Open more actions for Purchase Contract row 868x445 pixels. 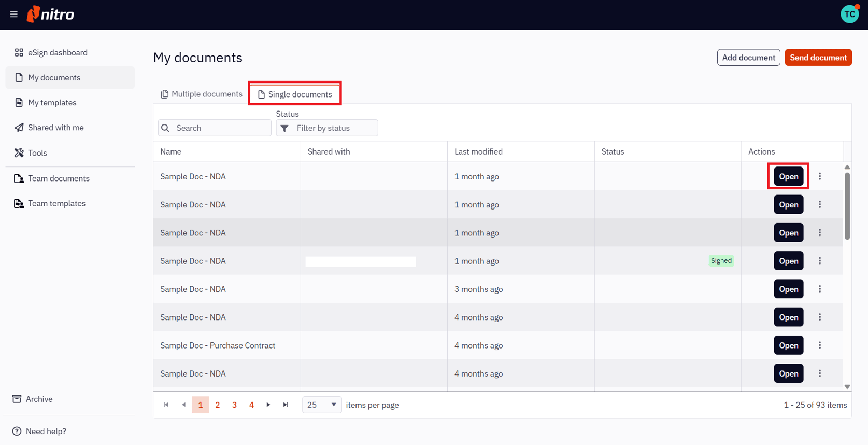click(x=820, y=345)
